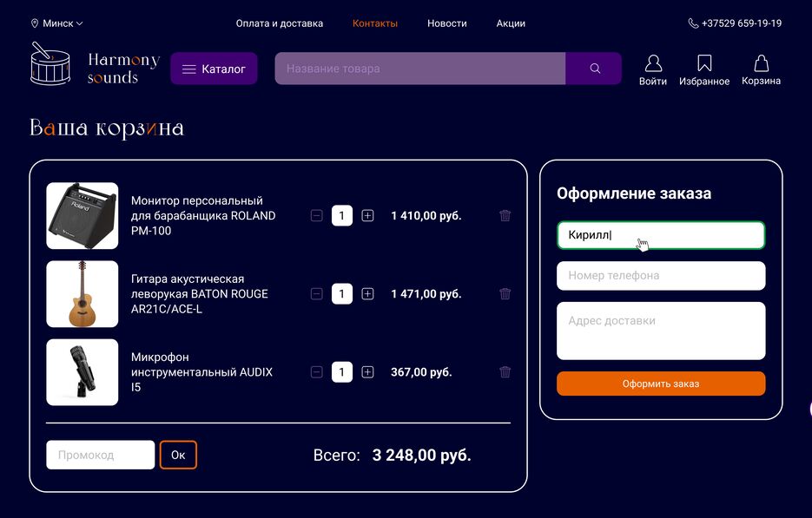Click the hamburger icon in Каталог button
The width and height of the screenshot is (812, 518).
click(189, 69)
